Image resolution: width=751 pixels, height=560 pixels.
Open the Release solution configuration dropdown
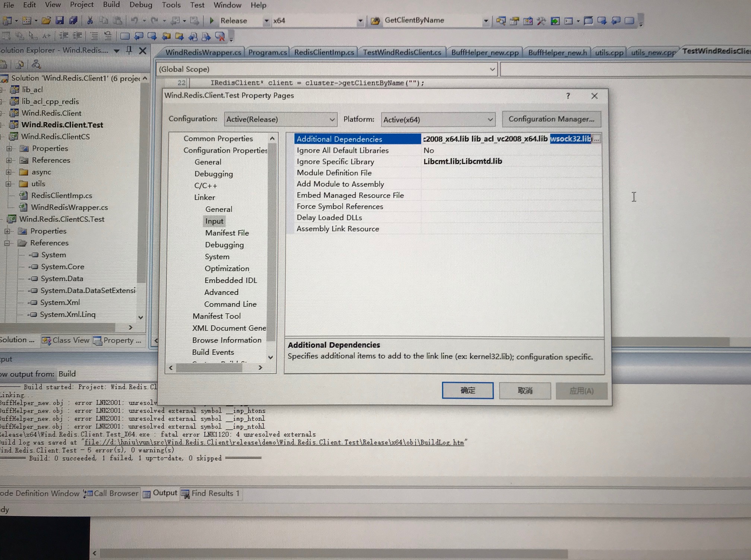pyautogui.click(x=266, y=21)
